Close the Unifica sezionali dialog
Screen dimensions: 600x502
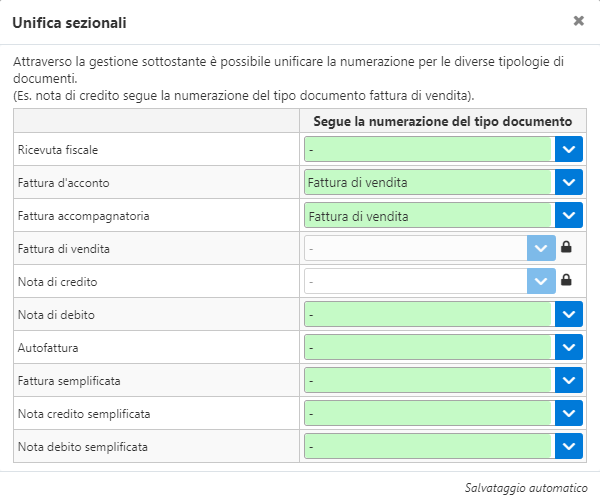pos(579,21)
